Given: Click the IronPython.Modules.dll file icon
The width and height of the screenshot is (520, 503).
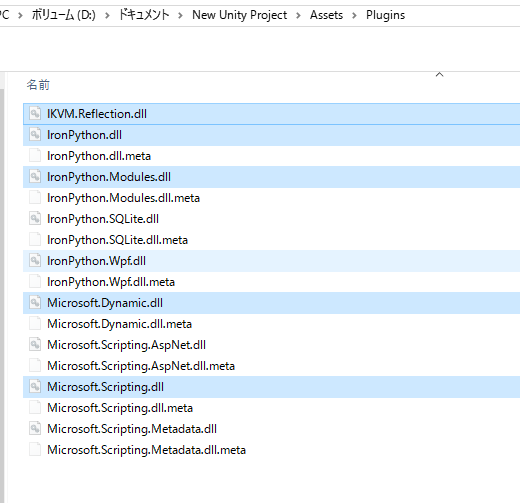Looking at the screenshot, I should (35, 177).
